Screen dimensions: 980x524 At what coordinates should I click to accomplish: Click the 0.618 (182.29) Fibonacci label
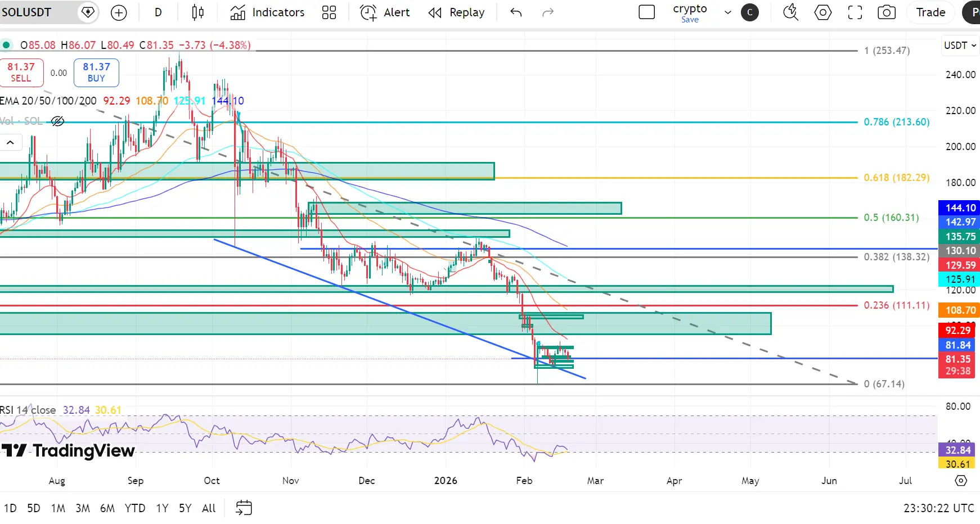[x=897, y=178]
